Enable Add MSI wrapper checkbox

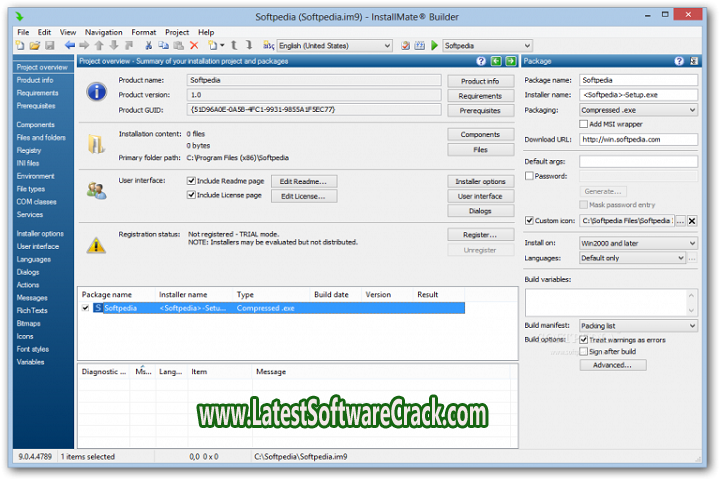[584, 124]
